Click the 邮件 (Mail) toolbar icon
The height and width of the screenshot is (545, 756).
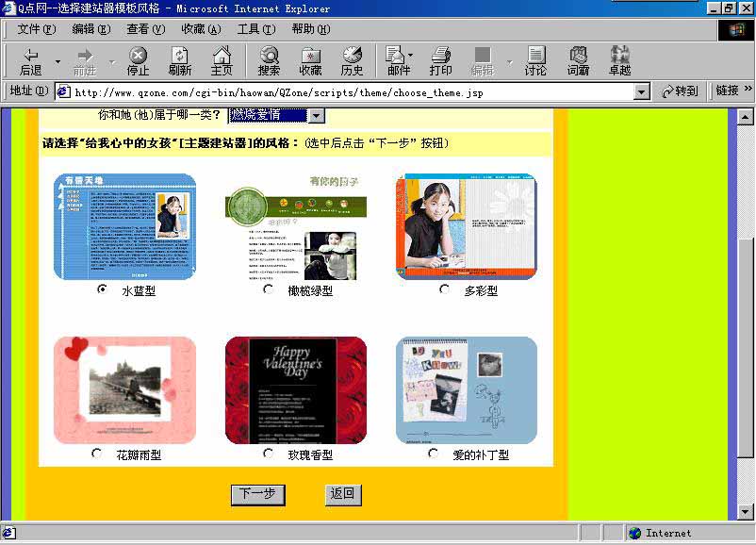396,58
